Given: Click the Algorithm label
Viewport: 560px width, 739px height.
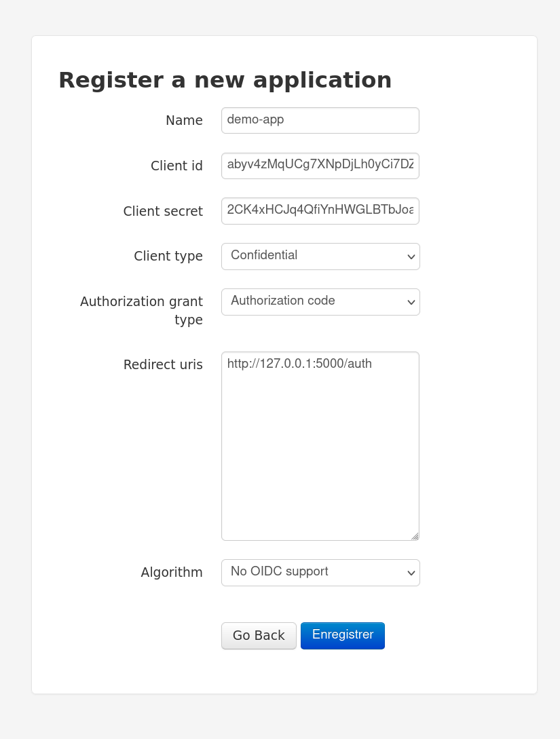Looking at the screenshot, I should point(172,573).
